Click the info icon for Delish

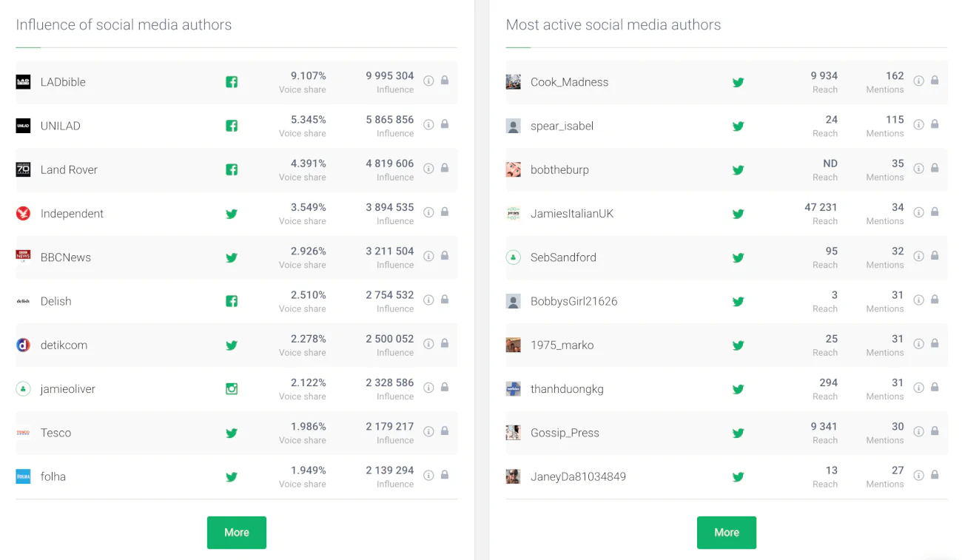[428, 300]
